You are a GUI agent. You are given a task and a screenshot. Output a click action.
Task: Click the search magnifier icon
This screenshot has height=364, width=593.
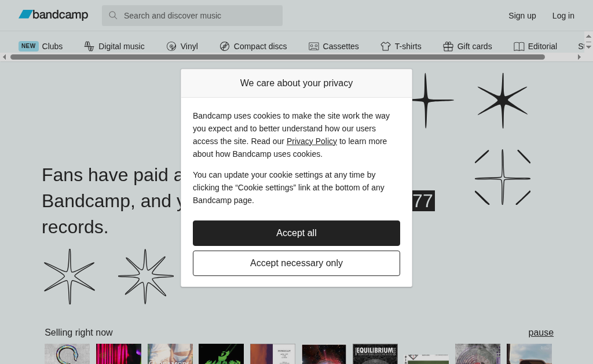(113, 16)
